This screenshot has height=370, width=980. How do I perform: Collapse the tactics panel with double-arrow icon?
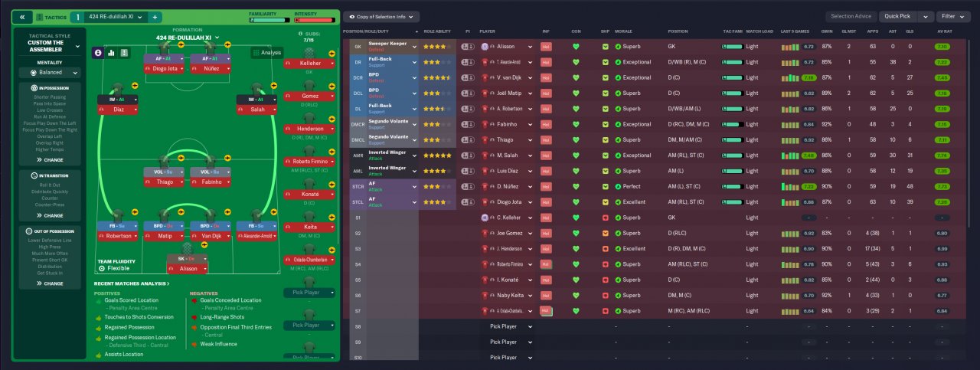point(21,17)
